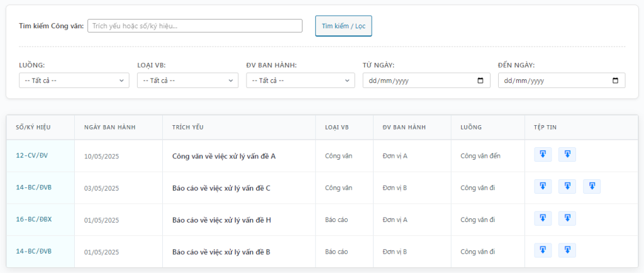
Task: Open calendar picker for Đến ngày
Action: click(x=615, y=81)
